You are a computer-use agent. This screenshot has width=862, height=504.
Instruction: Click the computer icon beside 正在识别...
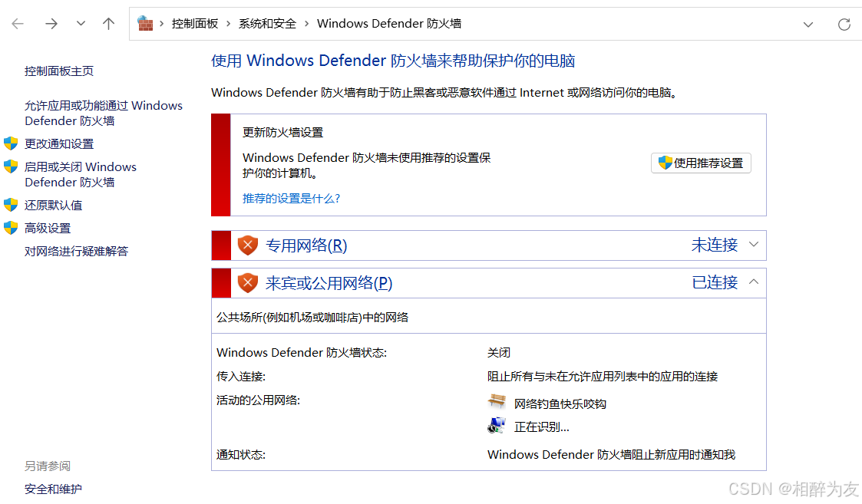point(497,426)
